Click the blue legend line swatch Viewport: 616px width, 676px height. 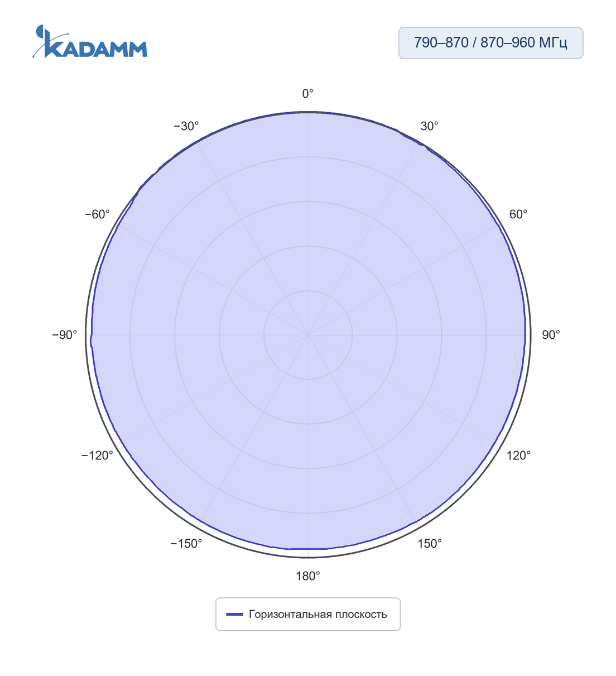[x=234, y=615]
